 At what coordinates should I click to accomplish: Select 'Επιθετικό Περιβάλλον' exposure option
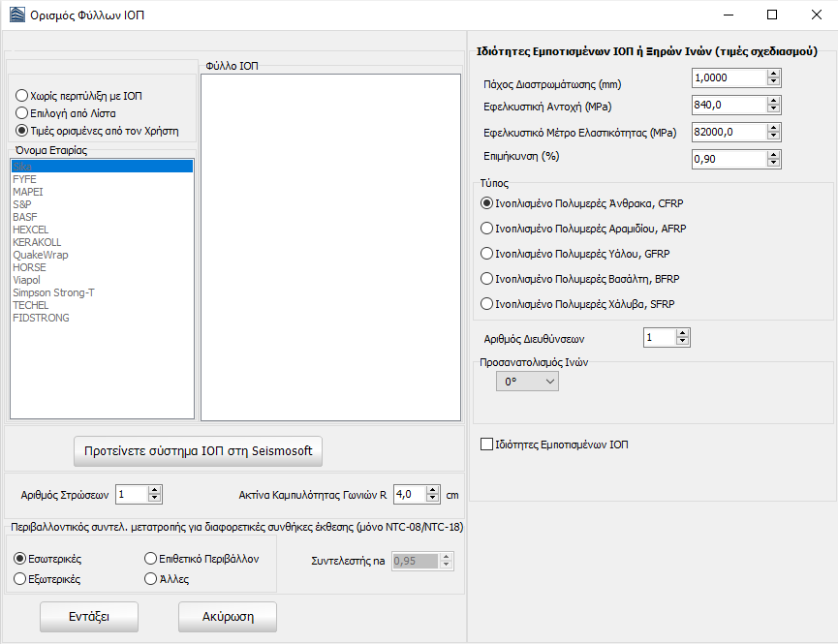[150, 559]
